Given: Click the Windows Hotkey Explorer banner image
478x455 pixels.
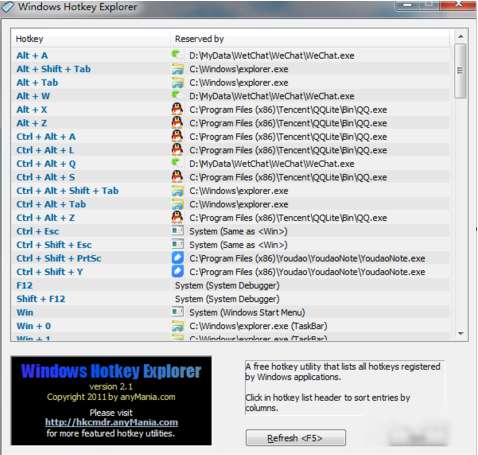Looking at the screenshot, I should 111,401.
